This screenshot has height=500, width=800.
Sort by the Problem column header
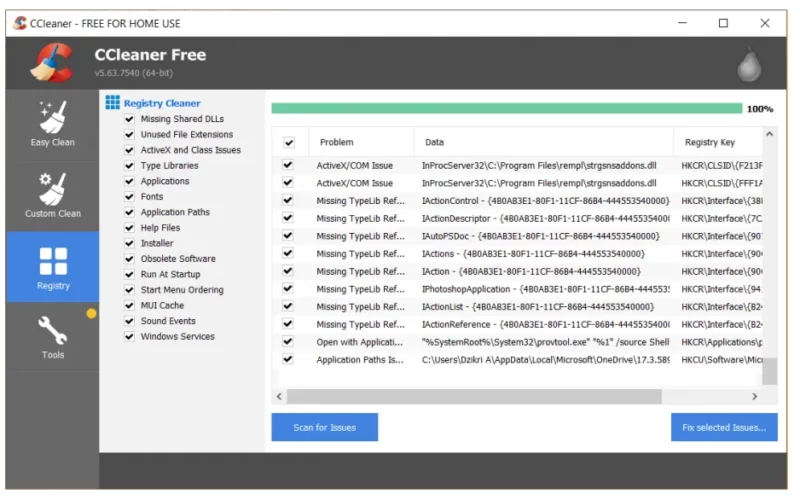pyautogui.click(x=361, y=142)
